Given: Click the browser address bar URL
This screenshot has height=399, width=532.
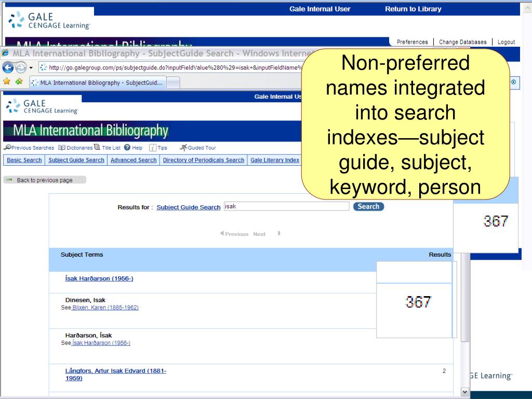Looking at the screenshot, I should pos(175,68).
